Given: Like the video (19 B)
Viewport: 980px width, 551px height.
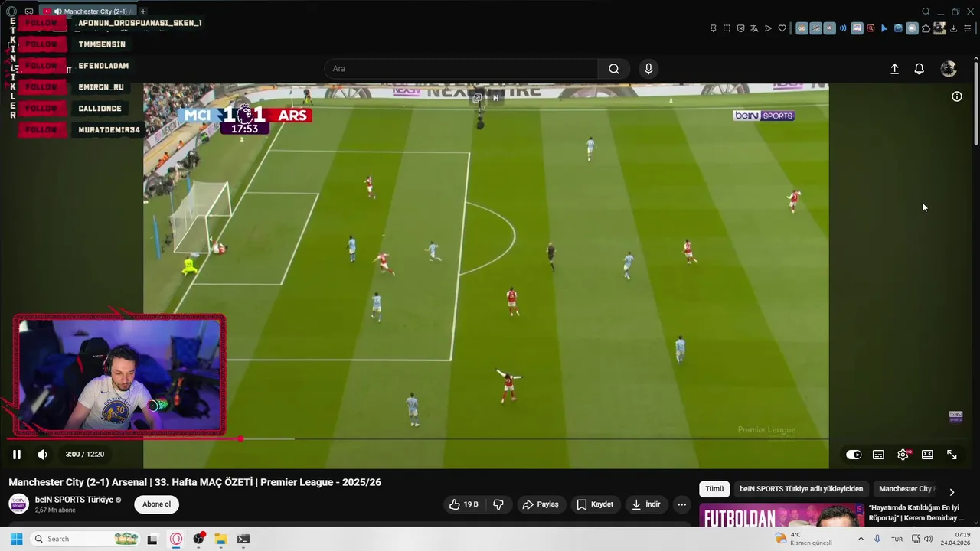Looking at the screenshot, I should (463, 504).
